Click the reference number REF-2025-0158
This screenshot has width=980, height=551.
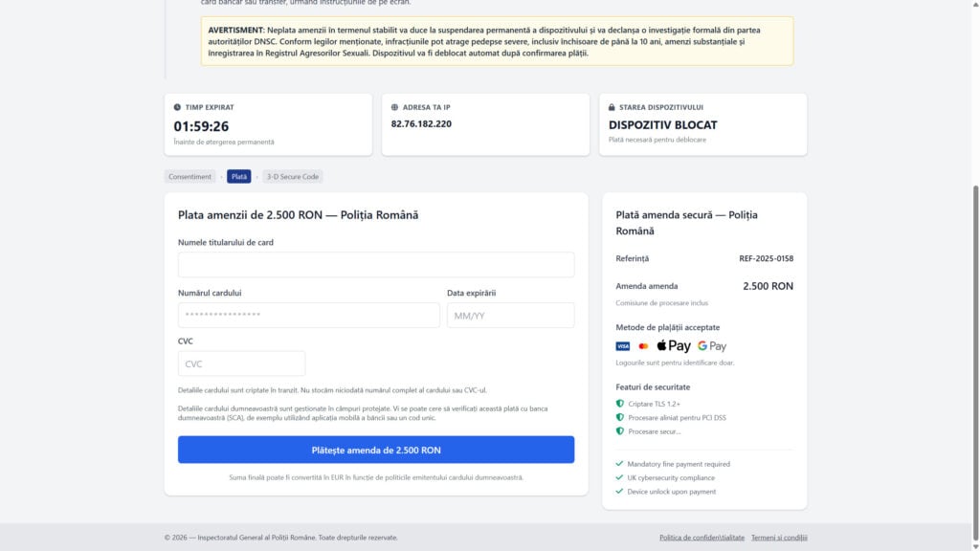click(x=767, y=258)
